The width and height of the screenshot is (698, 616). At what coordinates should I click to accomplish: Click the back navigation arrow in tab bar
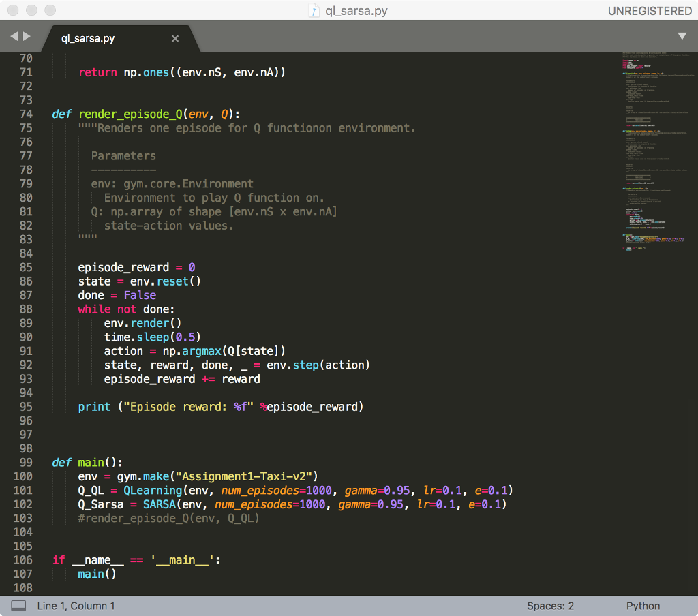tap(14, 37)
